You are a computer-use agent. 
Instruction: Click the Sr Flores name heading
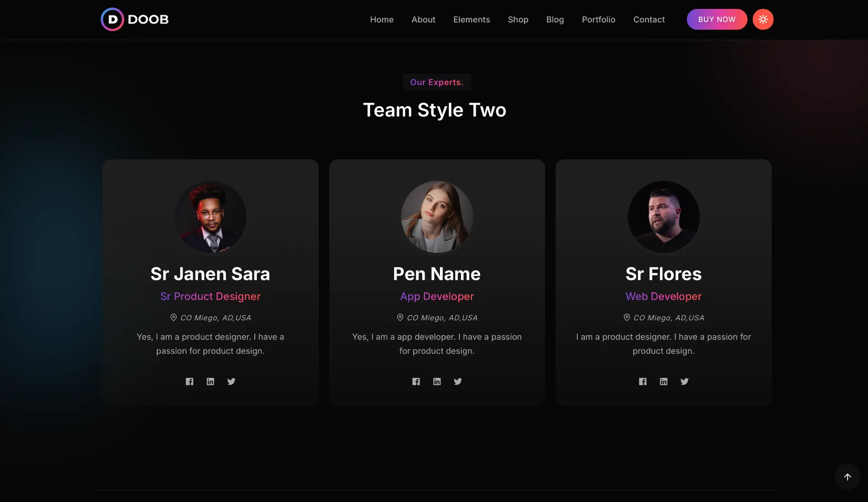point(663,274)
